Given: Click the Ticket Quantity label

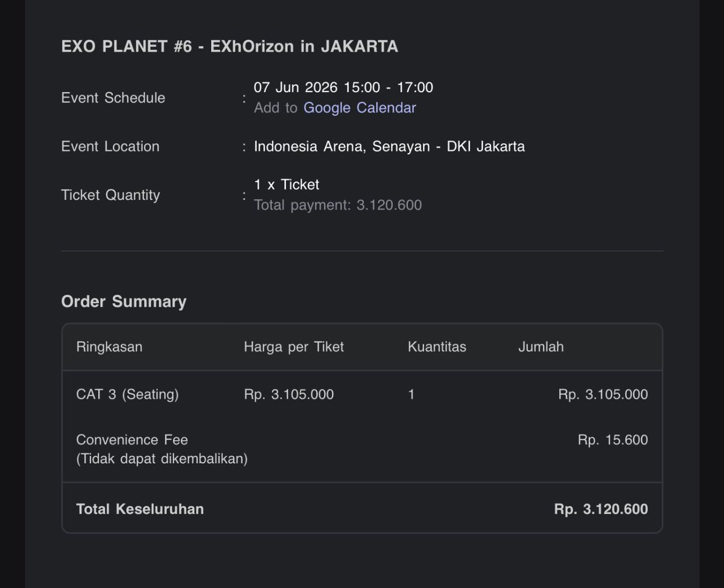Looking at the screenshot, I should tap(110, 195).
